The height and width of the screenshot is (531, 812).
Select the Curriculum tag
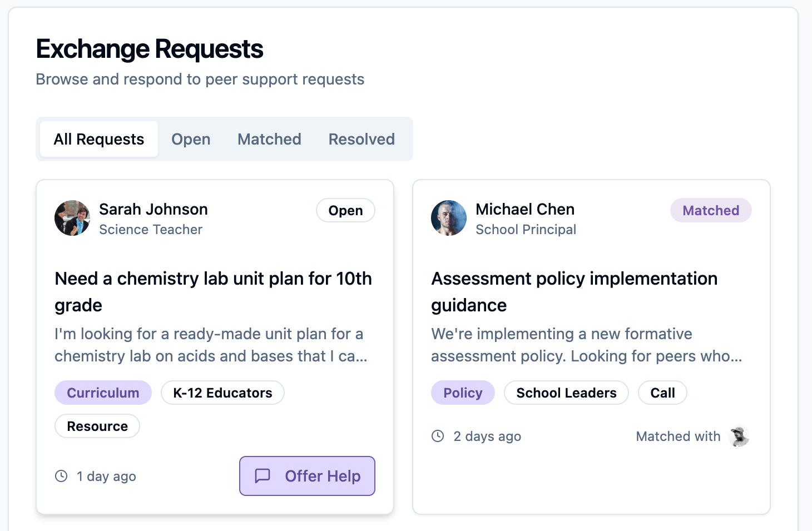pos(103,393)
